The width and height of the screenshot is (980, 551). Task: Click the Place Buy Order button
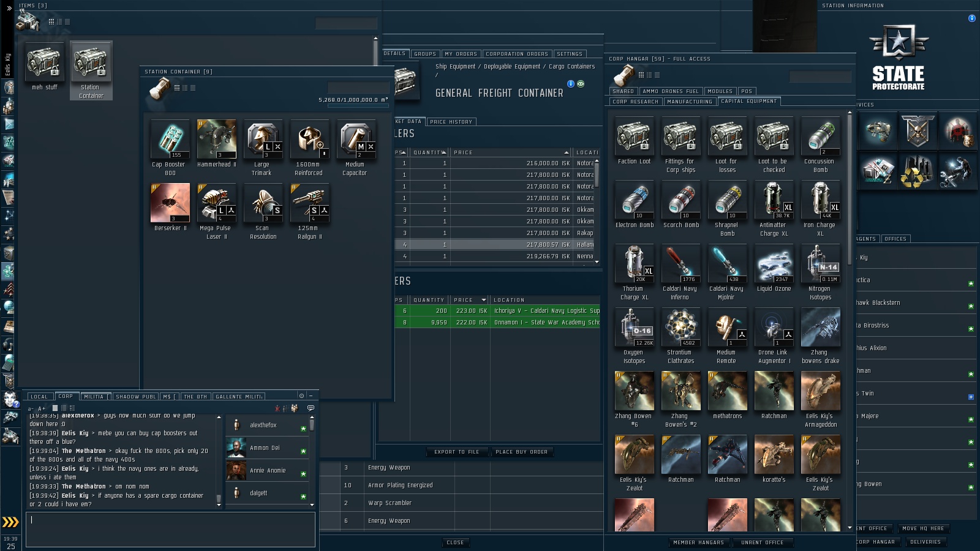(522, 452)
